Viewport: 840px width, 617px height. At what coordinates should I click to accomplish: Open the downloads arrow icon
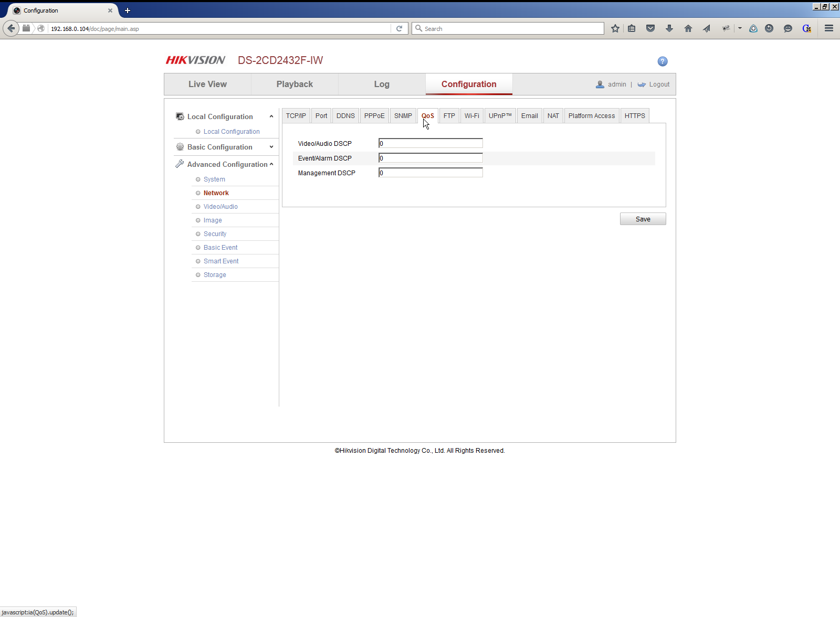coord(669,28)
